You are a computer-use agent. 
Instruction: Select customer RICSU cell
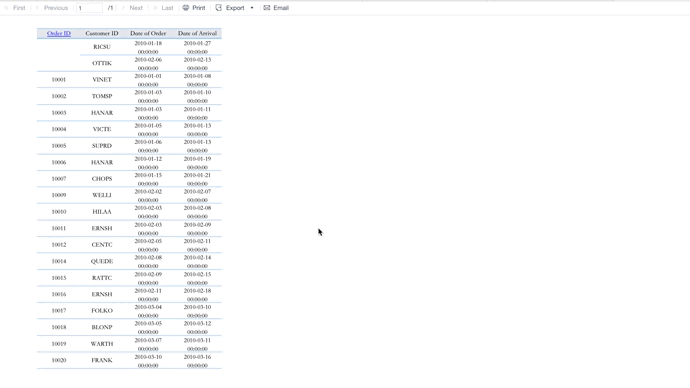click(102, 47)
